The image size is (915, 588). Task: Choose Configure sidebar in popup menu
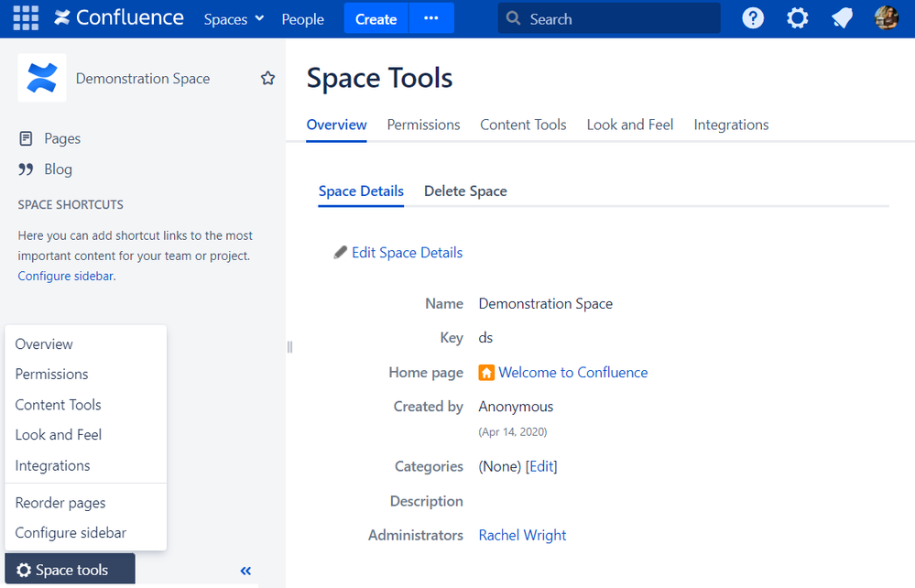[86, 532]
